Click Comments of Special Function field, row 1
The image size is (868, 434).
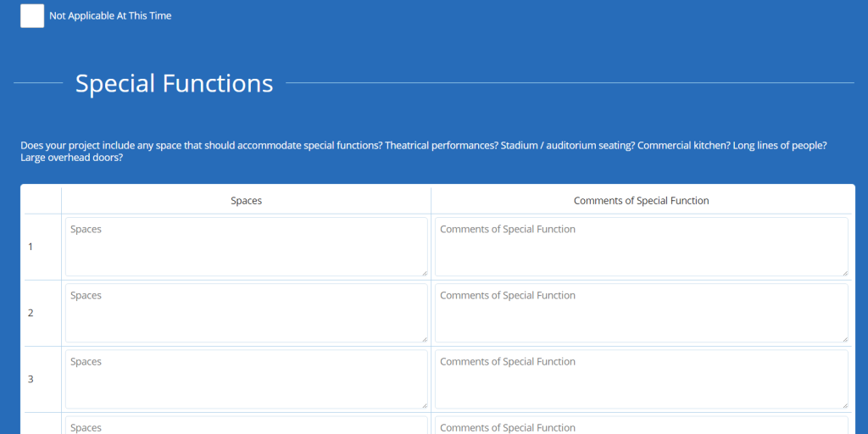click(x=641, y=247)
